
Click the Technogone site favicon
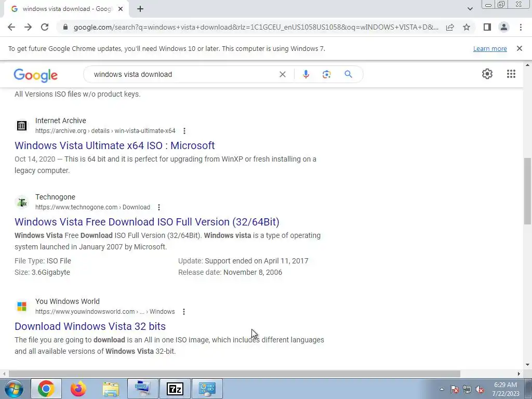[22, 202]
